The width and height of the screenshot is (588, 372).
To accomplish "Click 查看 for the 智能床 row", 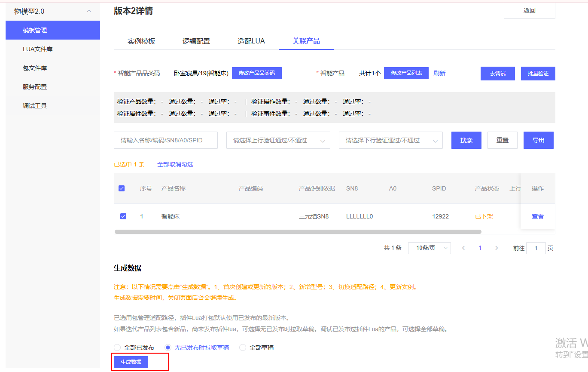I will [538, 216].
